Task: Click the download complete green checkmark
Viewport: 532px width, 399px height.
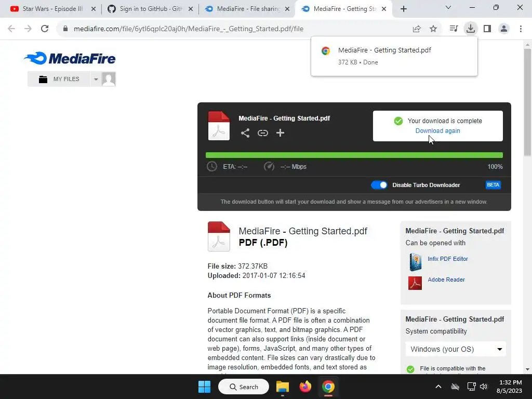Action: 398,121
